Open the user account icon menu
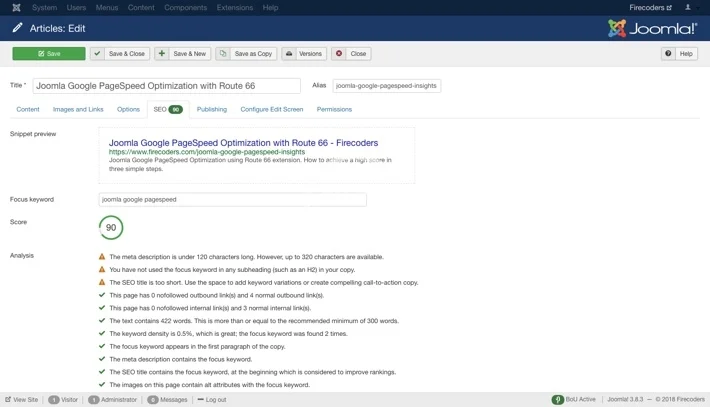 coord(688,8)
